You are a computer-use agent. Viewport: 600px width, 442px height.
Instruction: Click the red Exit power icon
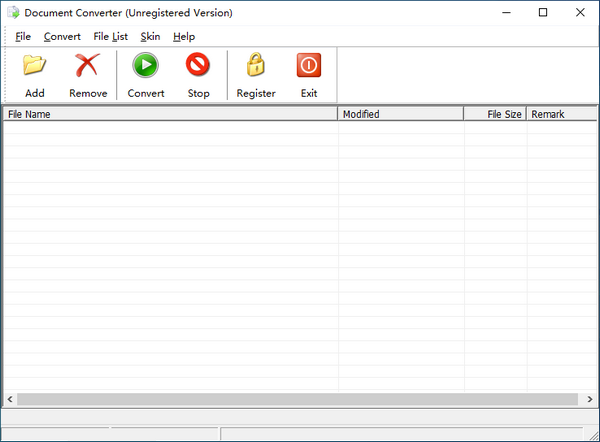(x=309, y=66)
